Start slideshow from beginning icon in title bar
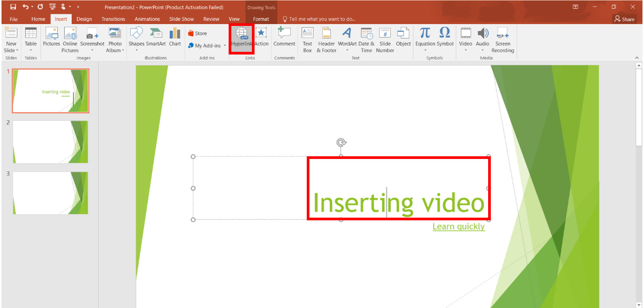Viewport: 644px width, 308px height. coord(53,7)
